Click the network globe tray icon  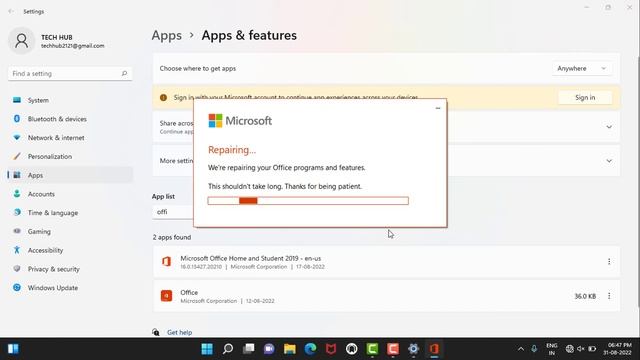pyautogui.click(x=569, y=349)
